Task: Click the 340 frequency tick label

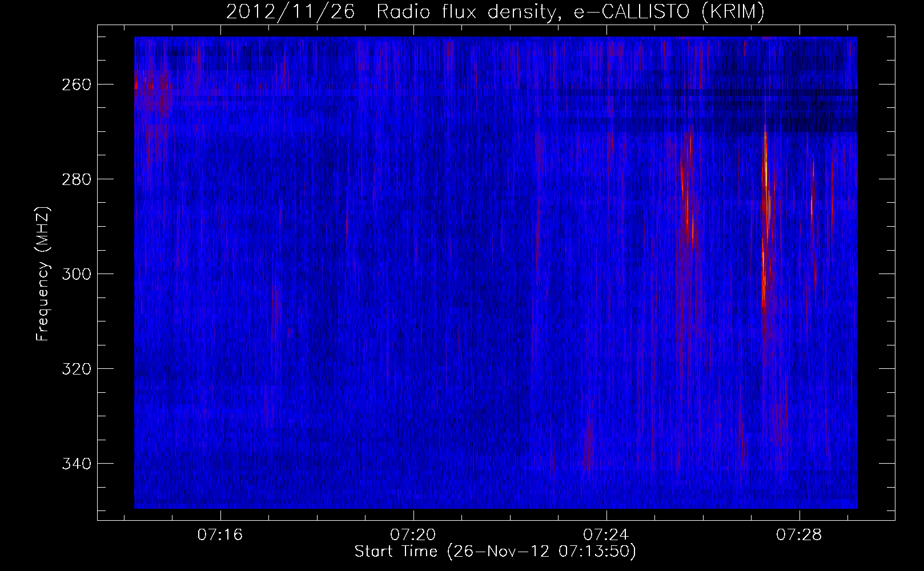Action: (75, 464)
